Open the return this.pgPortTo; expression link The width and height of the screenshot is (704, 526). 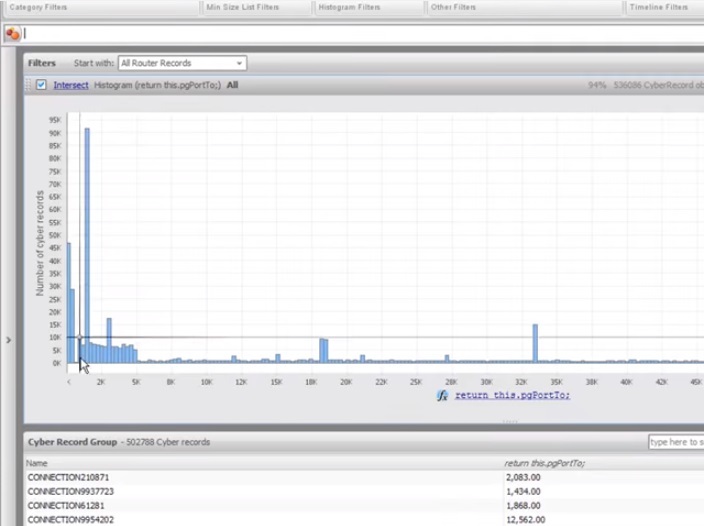512,395
